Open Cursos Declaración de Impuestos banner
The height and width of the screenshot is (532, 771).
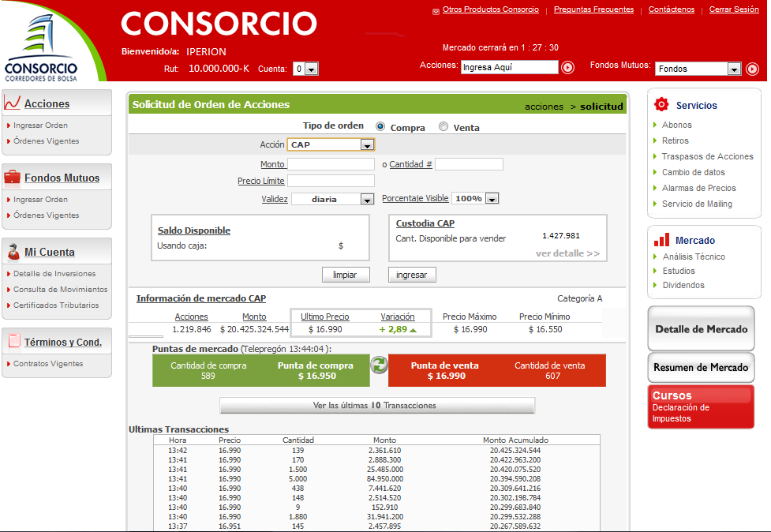pyautogui.click(x=702, y=406)
